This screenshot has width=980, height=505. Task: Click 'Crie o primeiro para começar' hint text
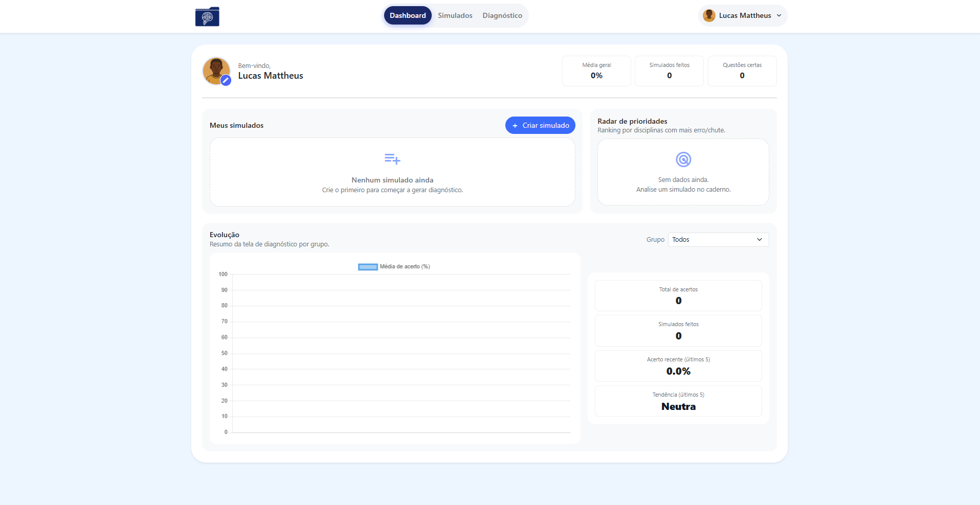click(392, 190)
